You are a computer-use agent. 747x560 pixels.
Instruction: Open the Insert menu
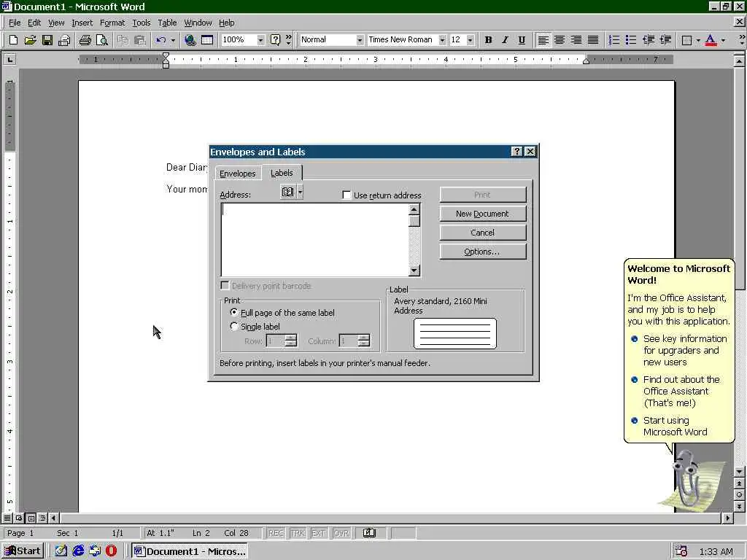[x=82, y=23]
